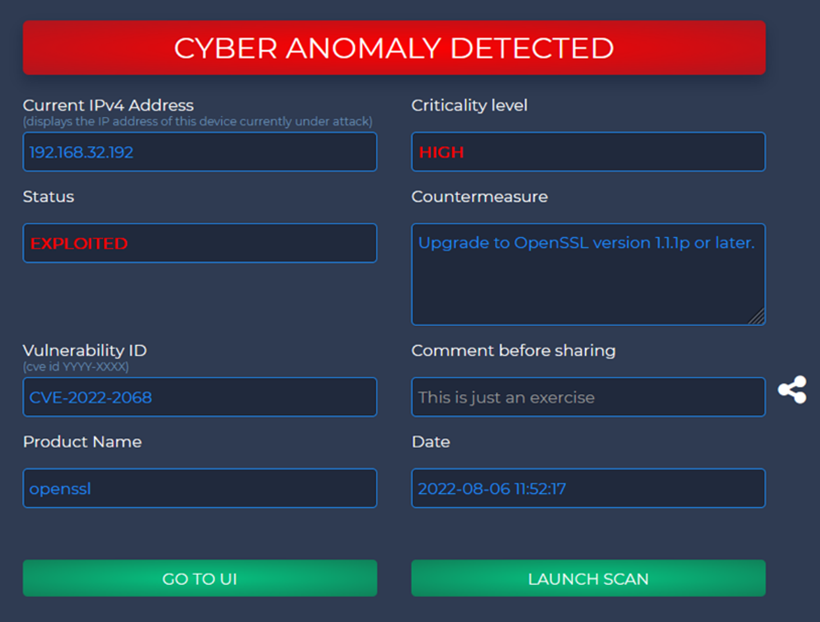
Task: Click the cve id format hint text
Action: click(x=76, y=367)
